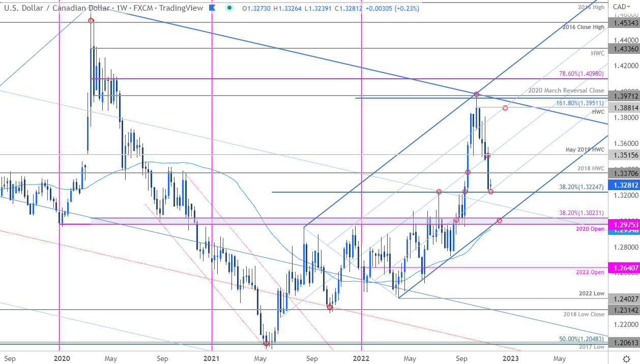Click red circle marker at 2020 peak
640x364 pixels.
tap(91, 20)
